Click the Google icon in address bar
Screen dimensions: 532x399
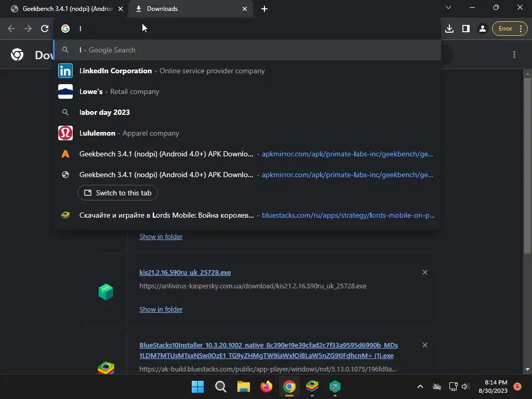point(65,29)
